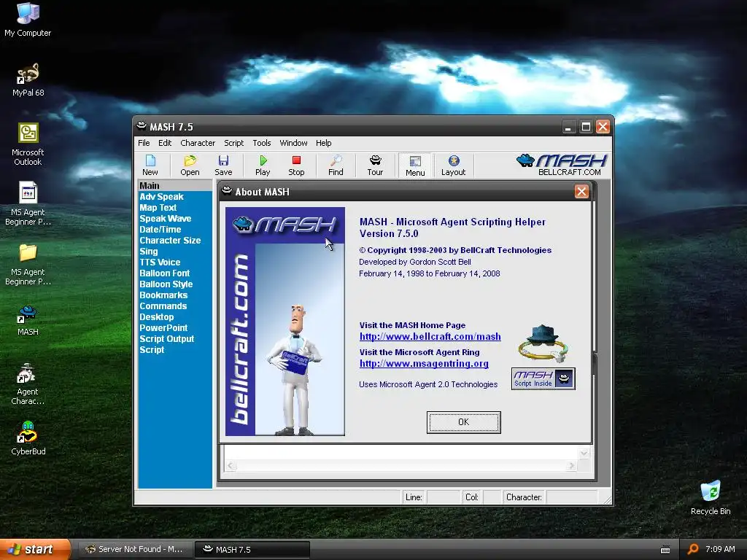This screenshot has height=560, width=747.
Task: Open the File menu
Action: point(144,143)
